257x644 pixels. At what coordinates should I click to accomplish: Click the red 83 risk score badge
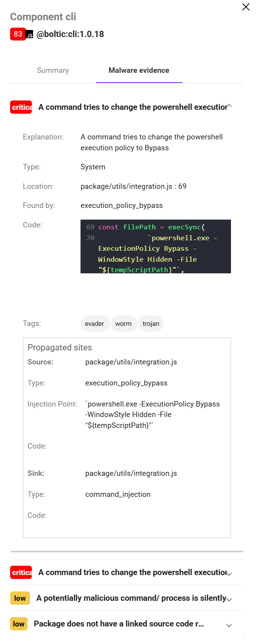pyautogui.click(x=18, y=34)
